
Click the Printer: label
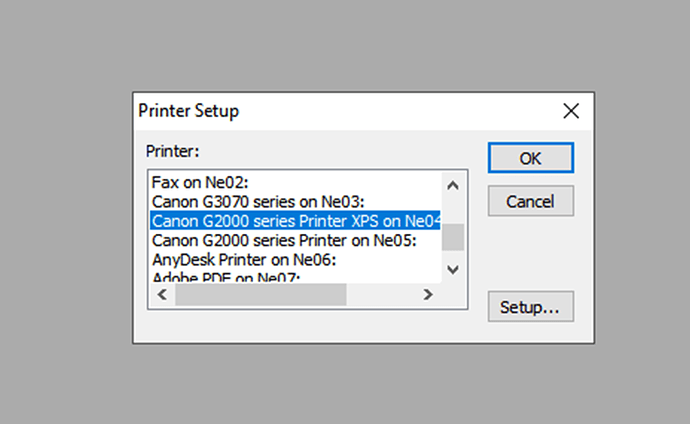click(173, 151)
